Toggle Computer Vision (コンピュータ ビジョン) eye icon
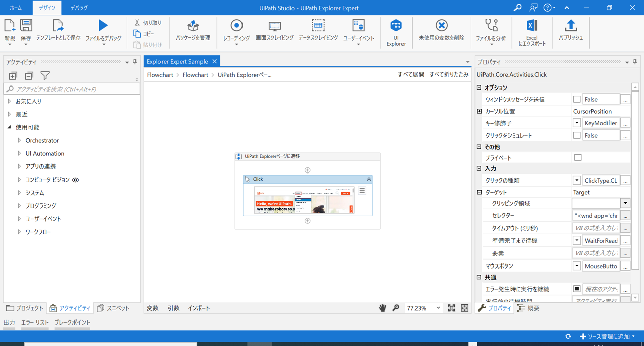644x346 pixels. click(76, 180)
